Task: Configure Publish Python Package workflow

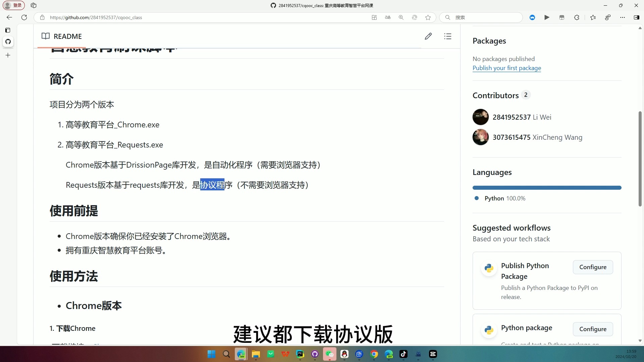Action: [x=593, y=267]
